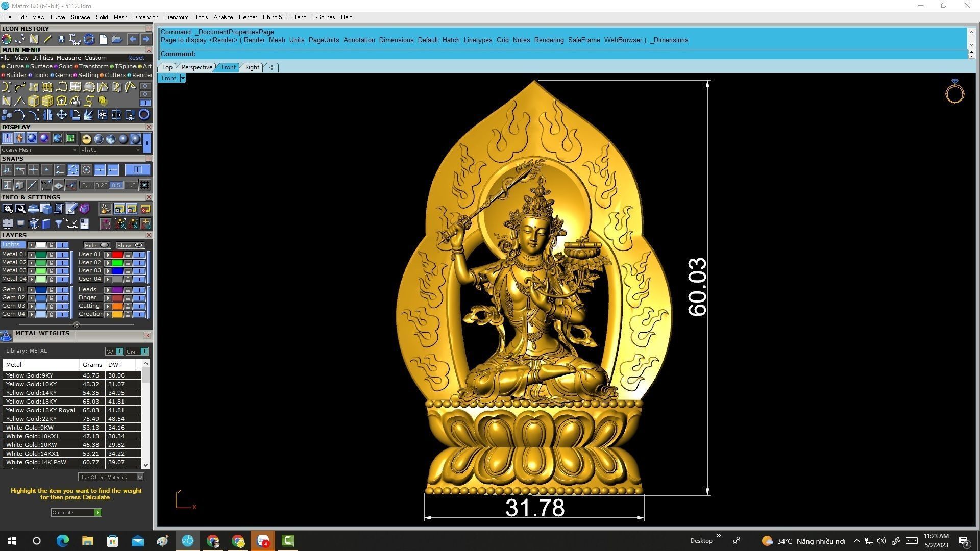980x551 pixels.
Task: Open the Front viewport title dropdown arrow
Action: (183, 78)
